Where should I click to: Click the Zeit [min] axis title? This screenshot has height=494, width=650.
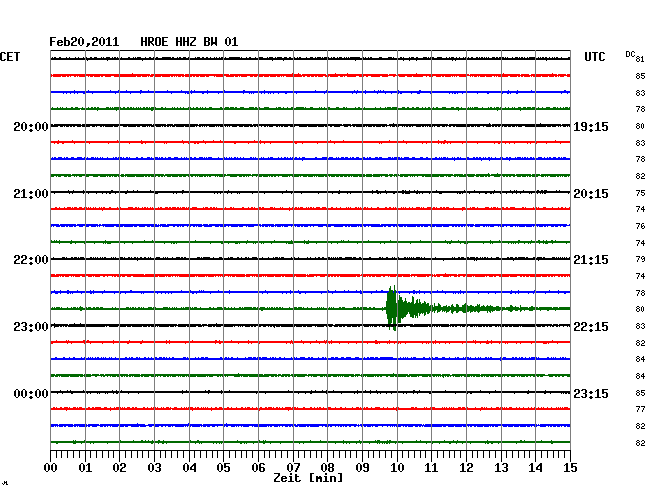click(x=308, y=478)
